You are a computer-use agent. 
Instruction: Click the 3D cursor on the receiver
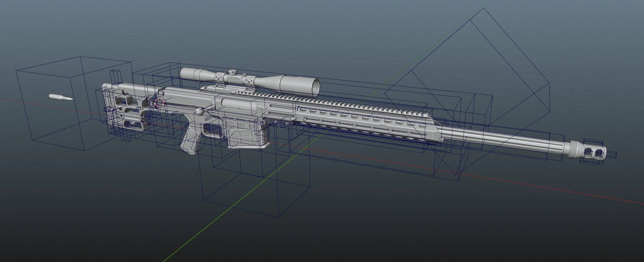click(159, 103)
